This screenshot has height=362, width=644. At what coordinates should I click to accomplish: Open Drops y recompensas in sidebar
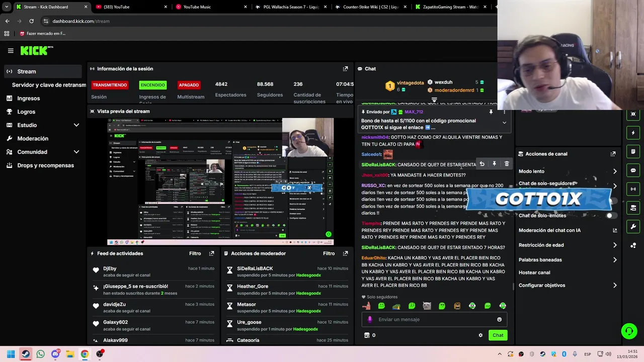[45, 165]
